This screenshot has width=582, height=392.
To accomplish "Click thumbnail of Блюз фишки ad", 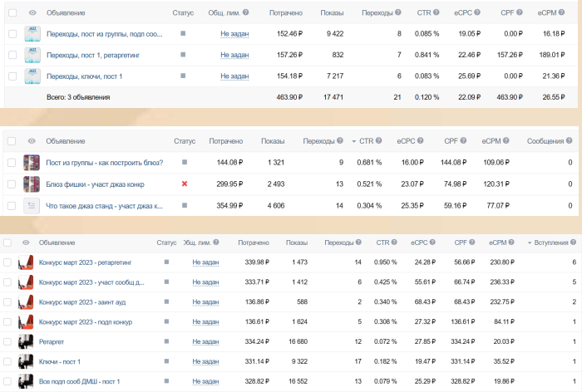I will coord(32,184).
